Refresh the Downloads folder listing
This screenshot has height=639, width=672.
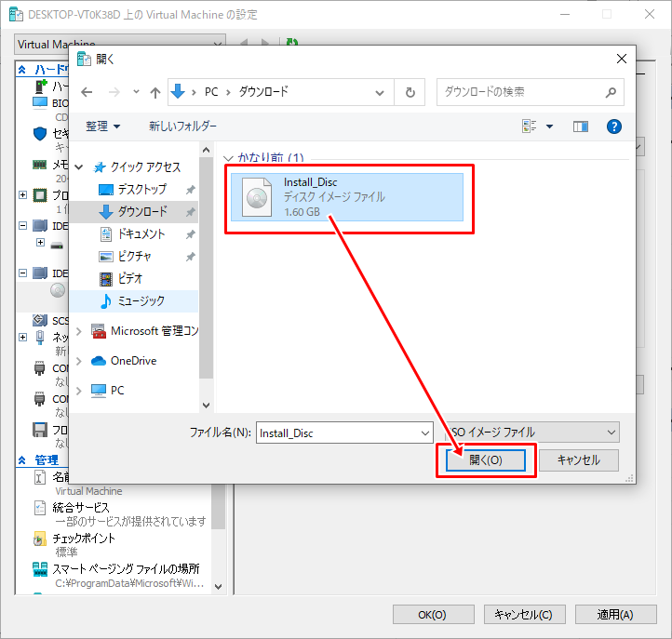[410, 92]
